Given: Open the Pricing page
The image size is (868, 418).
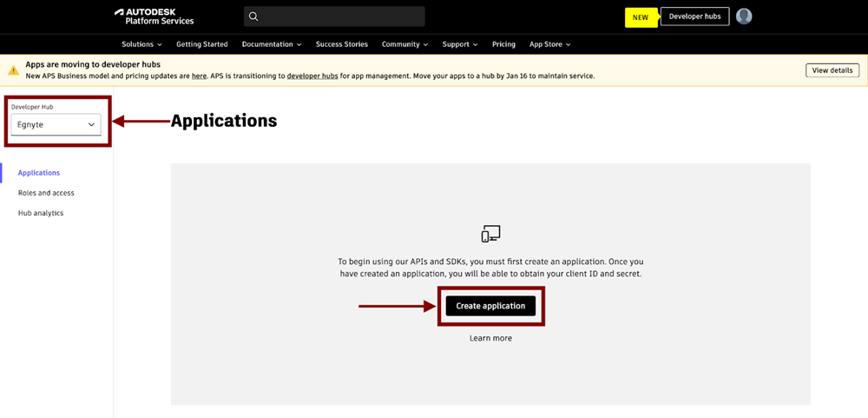Looking at the screenshot, I should pos(503,44).
